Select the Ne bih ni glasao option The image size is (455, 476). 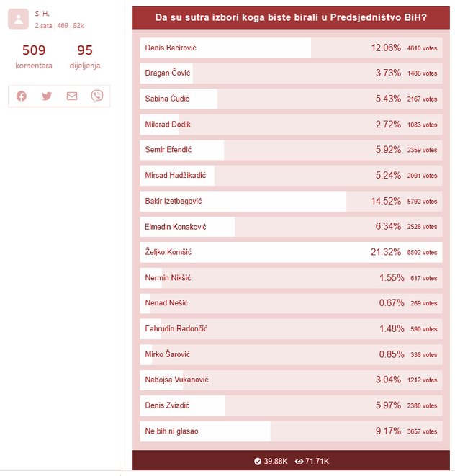[291, 431]
